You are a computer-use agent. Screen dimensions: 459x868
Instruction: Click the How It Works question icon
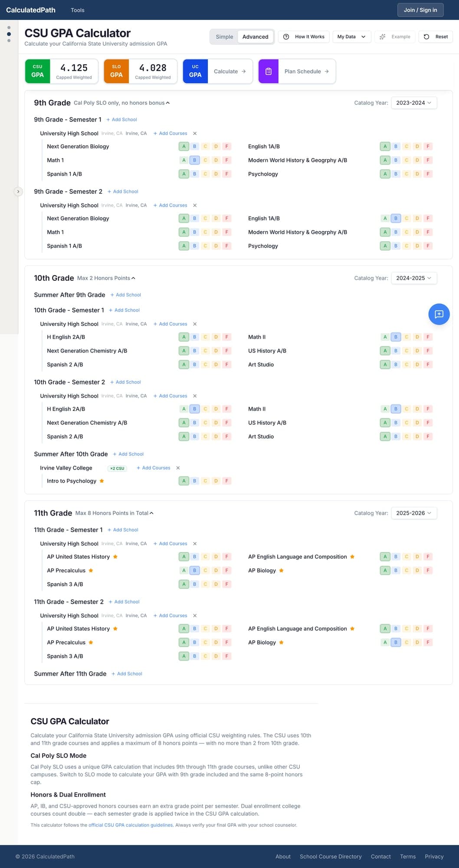click(286, 37)
